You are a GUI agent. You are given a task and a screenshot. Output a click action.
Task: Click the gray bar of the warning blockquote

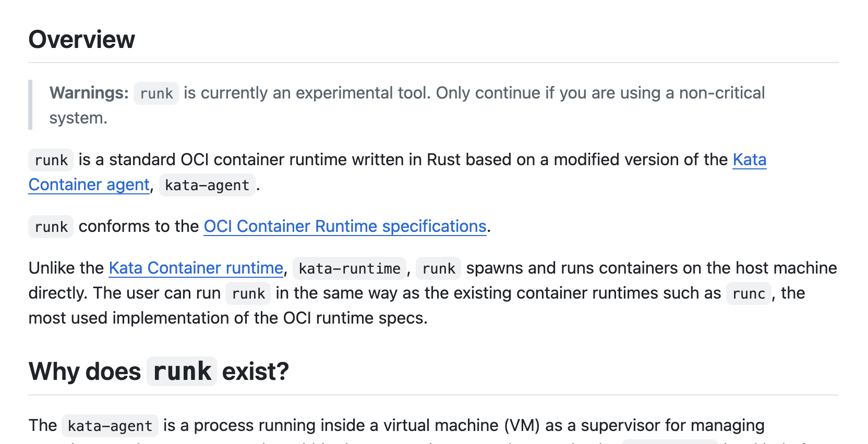click(x=30, y=105)
